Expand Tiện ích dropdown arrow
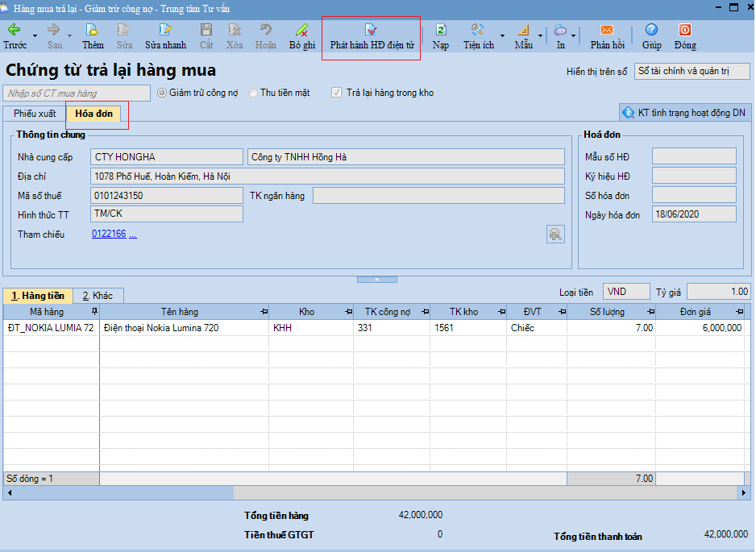Viewport: 756px width, 552px height. coord(502,36)
